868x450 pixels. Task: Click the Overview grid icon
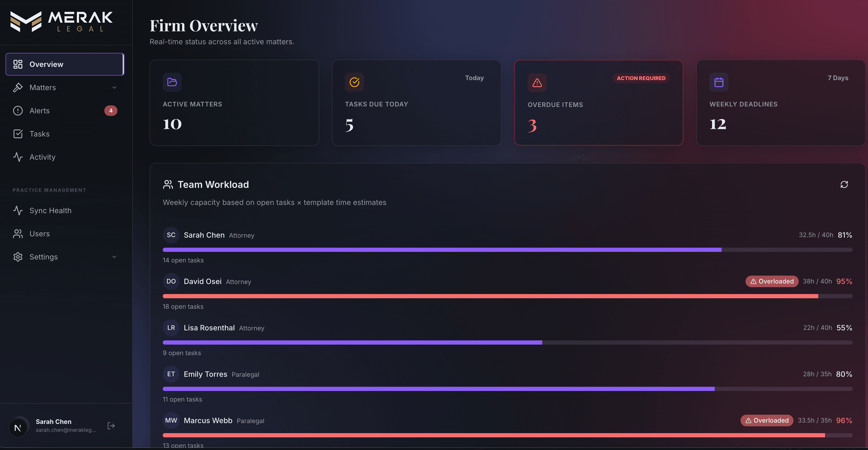click(x=18, y=64)
